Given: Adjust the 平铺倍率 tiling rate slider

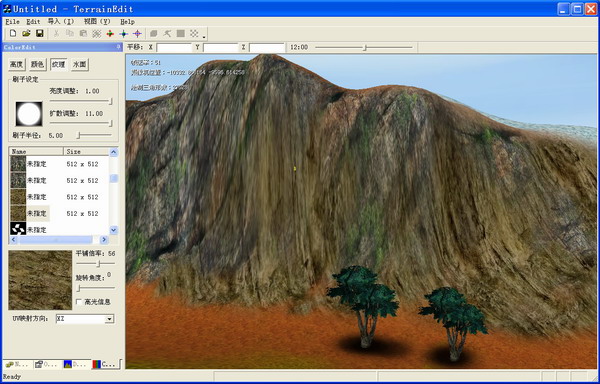Looking at the screenshot, I should (95, 264).
